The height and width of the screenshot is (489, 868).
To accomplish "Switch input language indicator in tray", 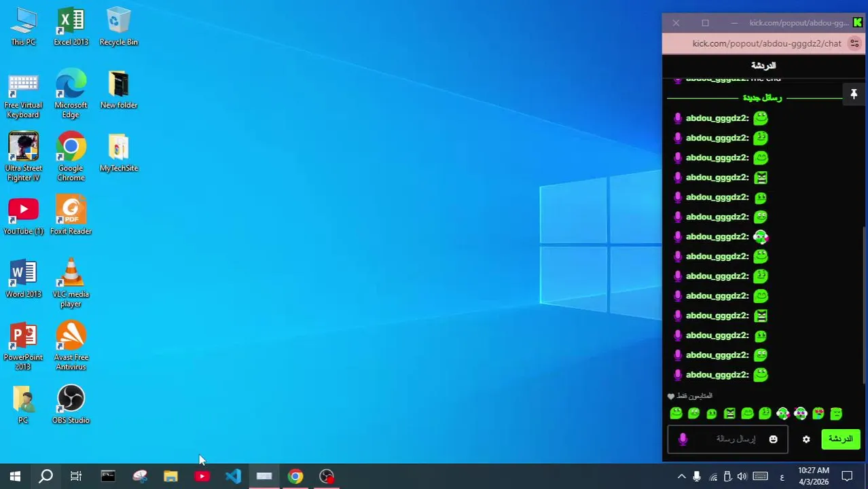I will tap(782, 477).
